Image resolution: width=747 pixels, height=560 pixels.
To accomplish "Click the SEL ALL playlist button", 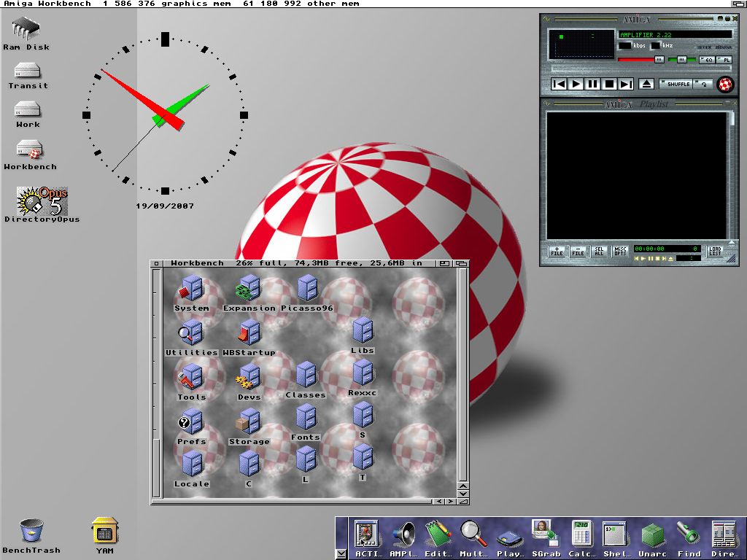I will pyautogui.click(x=599, y=252).
